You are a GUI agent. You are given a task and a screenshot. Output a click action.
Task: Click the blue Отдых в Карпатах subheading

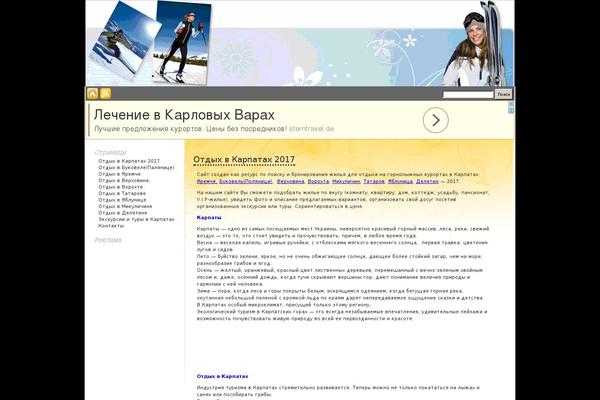(222, 377)
